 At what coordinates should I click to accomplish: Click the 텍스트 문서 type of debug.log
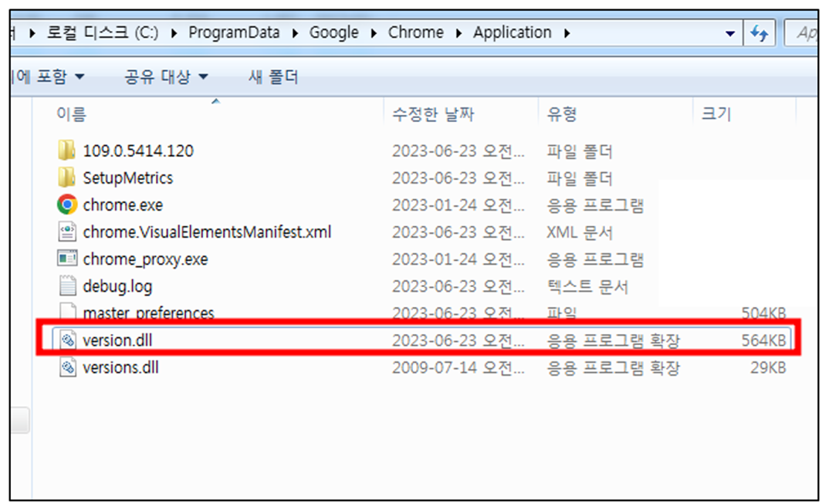coord(587,286)
